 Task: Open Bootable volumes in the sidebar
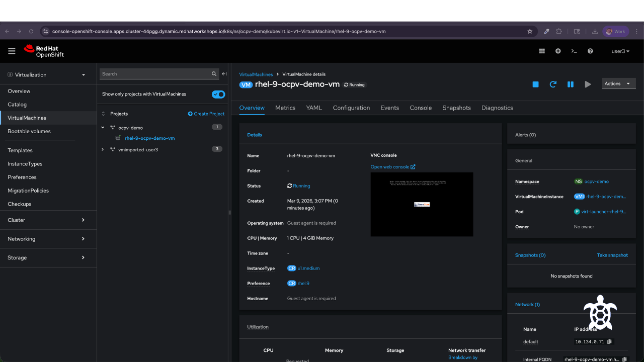pyautogui.click(x=29, y=131)
